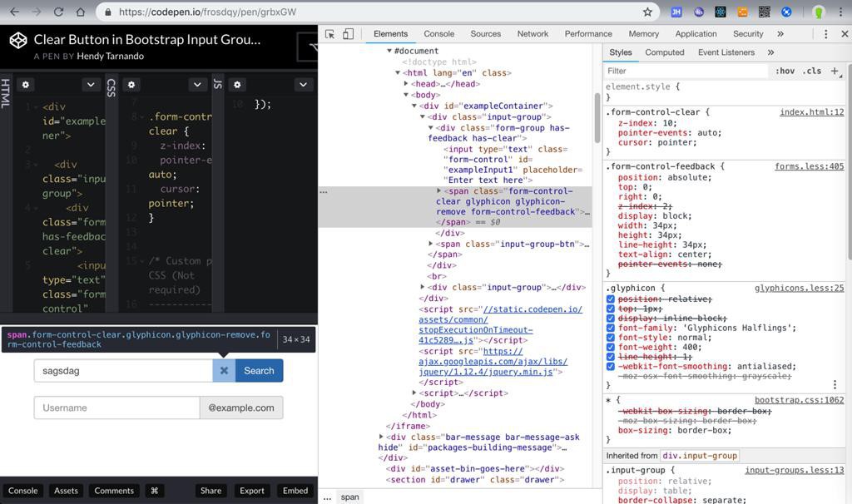Open the browser home page icon
The height and width of the screenshot is (504, 852).
[x=81, y=12]
